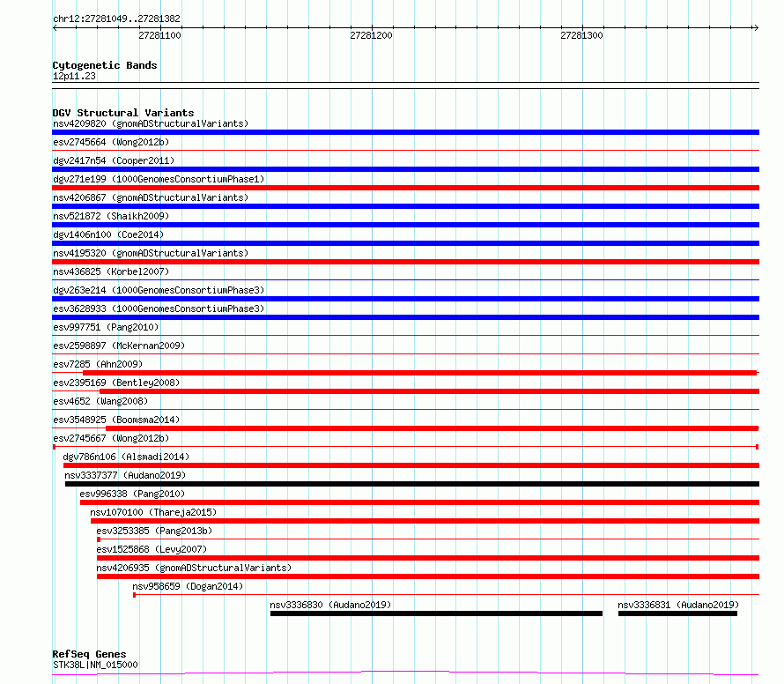This screenshot has width=784, height=684.
Task: Select the Cytogenetic Bands track heading
Action: (x=105, y=65)
